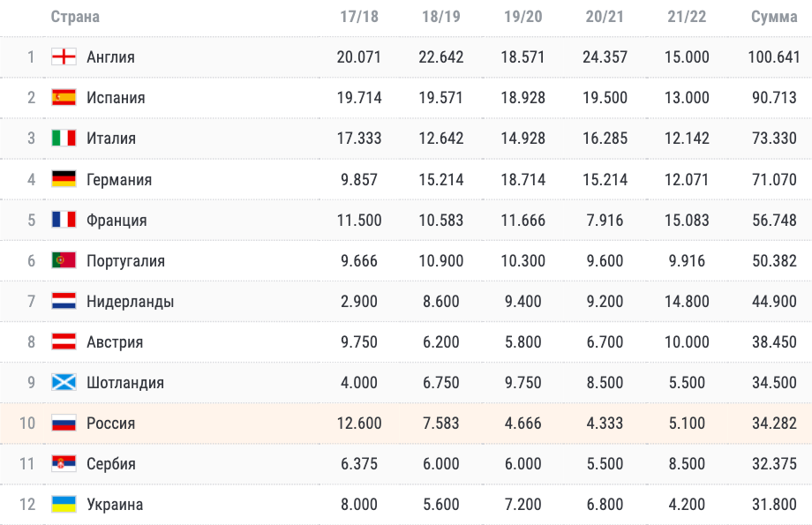Sort by the 17/18 season column
This screenshot has height=525, width=812.
(x=358, y=17)
